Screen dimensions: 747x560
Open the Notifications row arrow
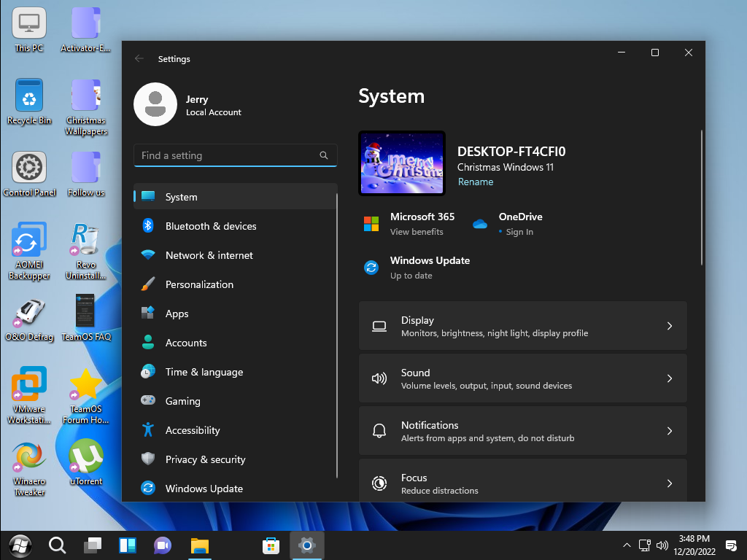[x=669, y=431]
